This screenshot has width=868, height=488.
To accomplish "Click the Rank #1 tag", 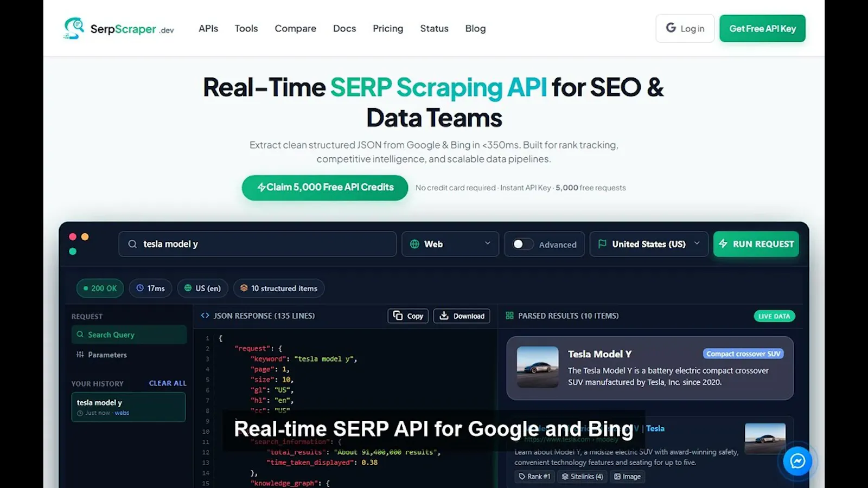I will [534, 477].
